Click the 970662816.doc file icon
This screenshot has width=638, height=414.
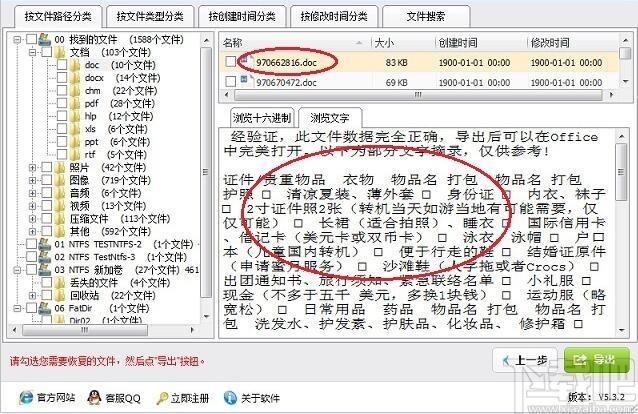point(246,61)
